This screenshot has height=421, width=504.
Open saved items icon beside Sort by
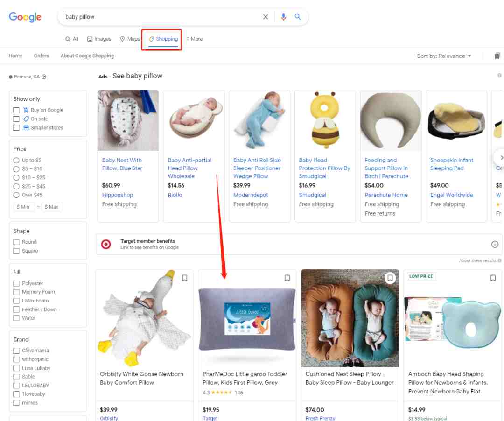[x=497, y=56]
